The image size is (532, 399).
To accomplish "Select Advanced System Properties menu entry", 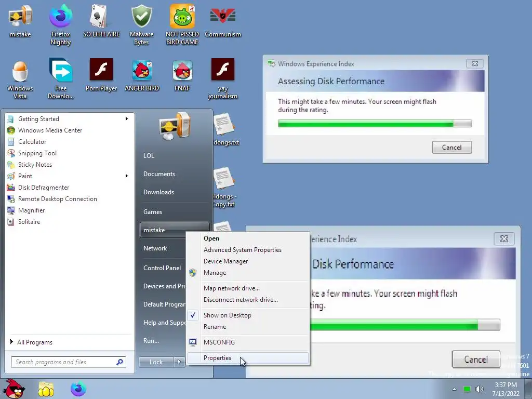I will 248,250.
